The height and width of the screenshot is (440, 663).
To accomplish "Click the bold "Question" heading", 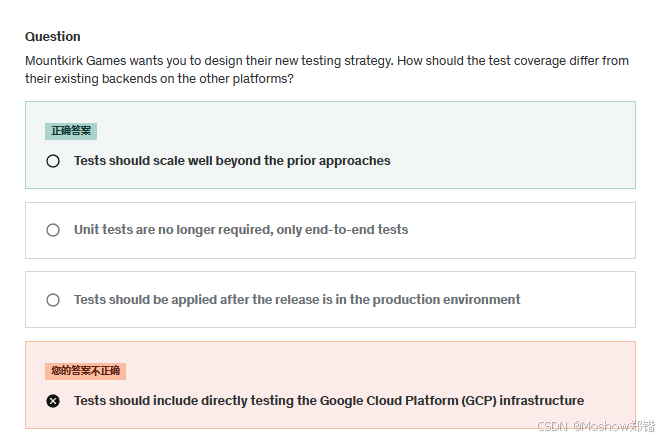I will click(x=53, y=37).
